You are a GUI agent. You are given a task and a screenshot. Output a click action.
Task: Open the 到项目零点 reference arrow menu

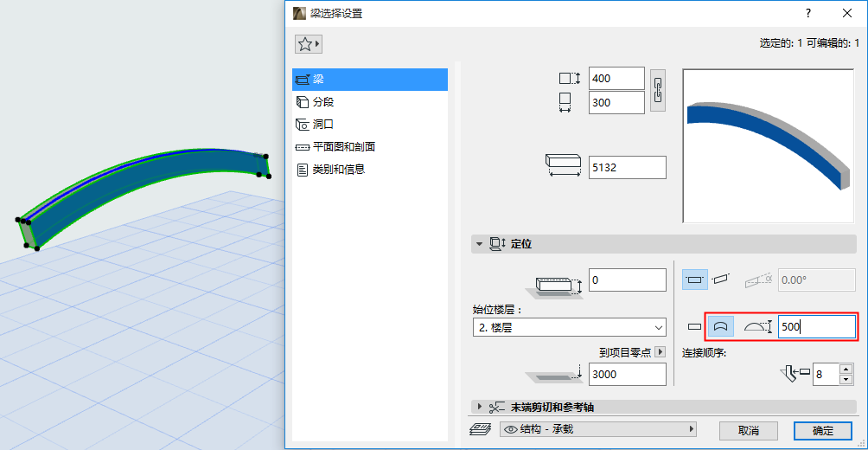point(660,352)
